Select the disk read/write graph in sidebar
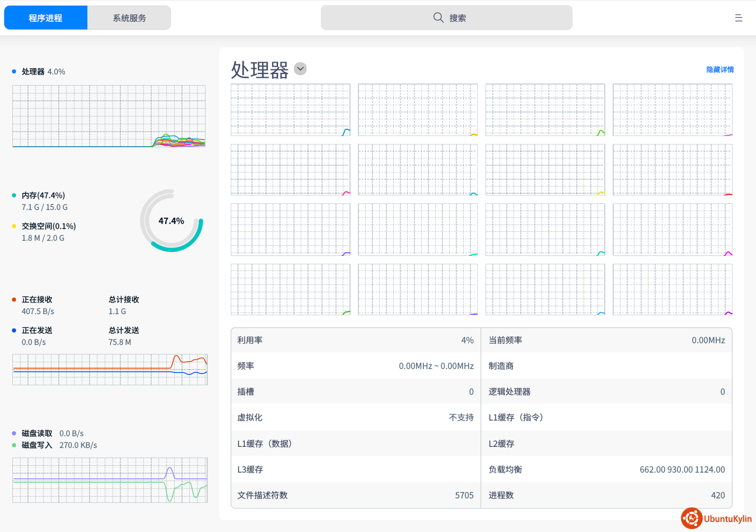This screenshot has height=532, width=756. 110,480
